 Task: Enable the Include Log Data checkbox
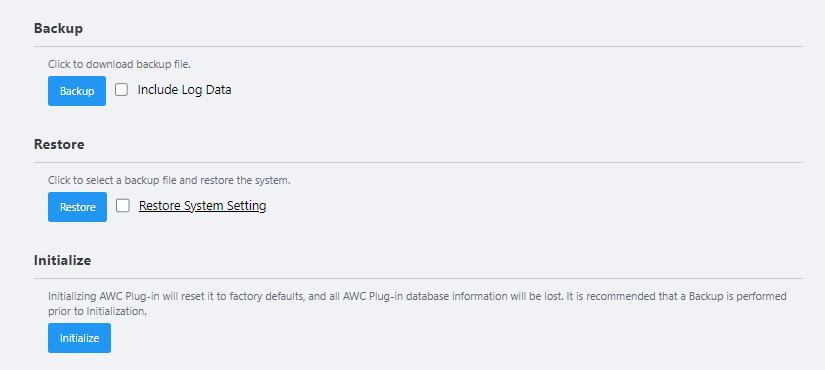point(122,90)
